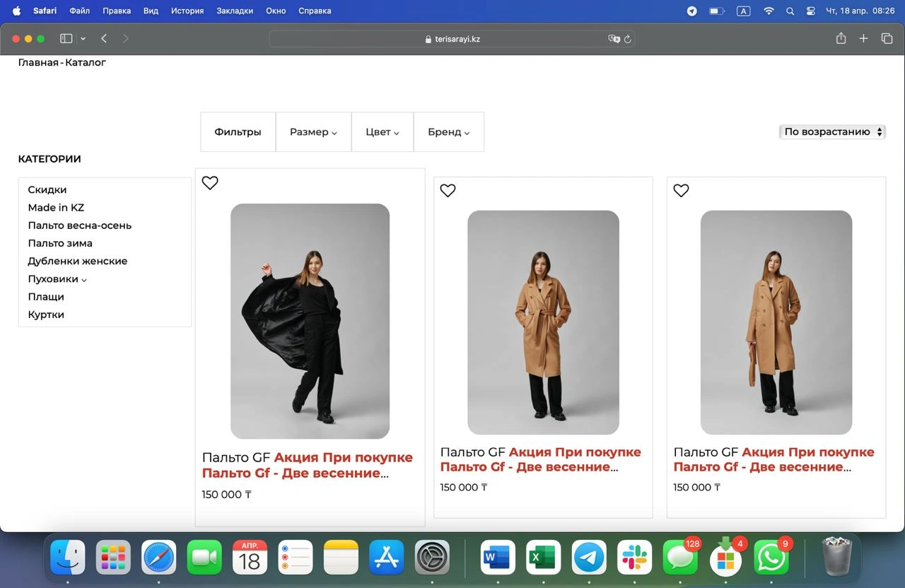Go to the Скидки category
The height and width of the screenshot is (588, 905).
tap(47, 190)
